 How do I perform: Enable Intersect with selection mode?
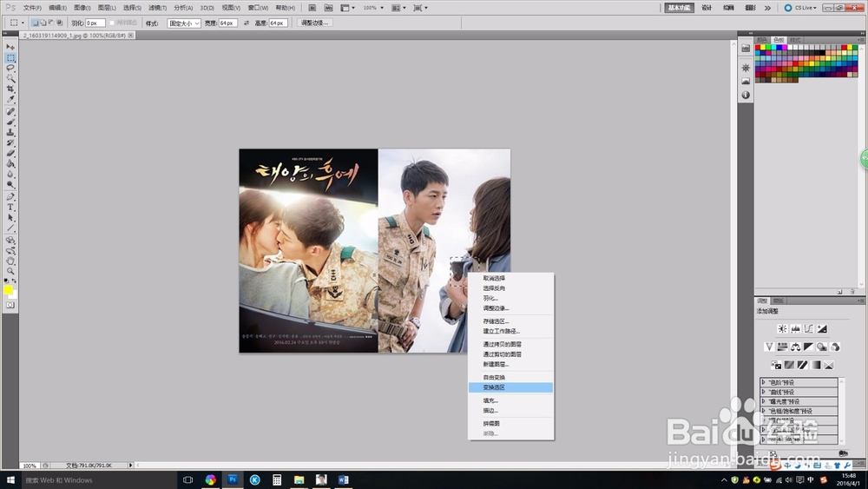(59, 23)
